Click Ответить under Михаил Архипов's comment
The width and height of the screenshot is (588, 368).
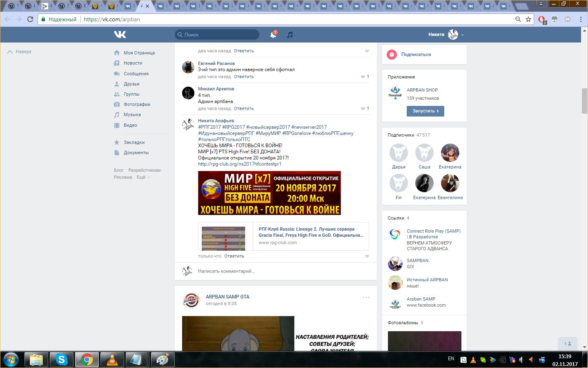click(244, 109)
